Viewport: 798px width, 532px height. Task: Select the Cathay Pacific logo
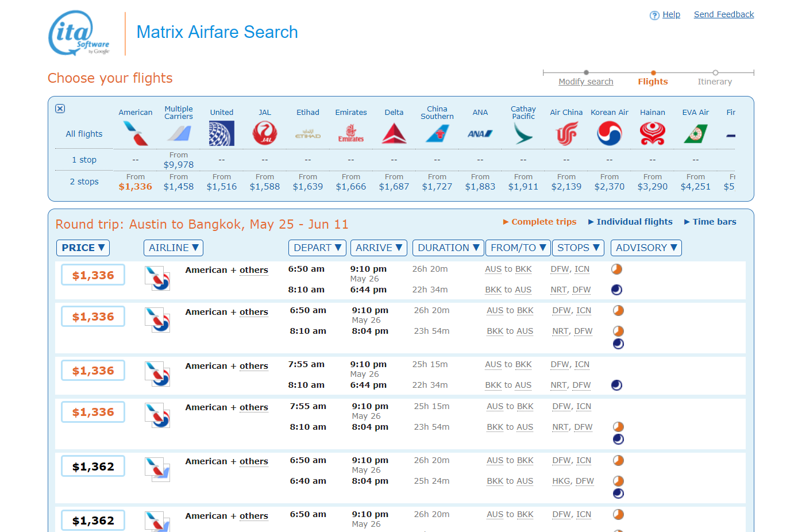coord(523,134)
